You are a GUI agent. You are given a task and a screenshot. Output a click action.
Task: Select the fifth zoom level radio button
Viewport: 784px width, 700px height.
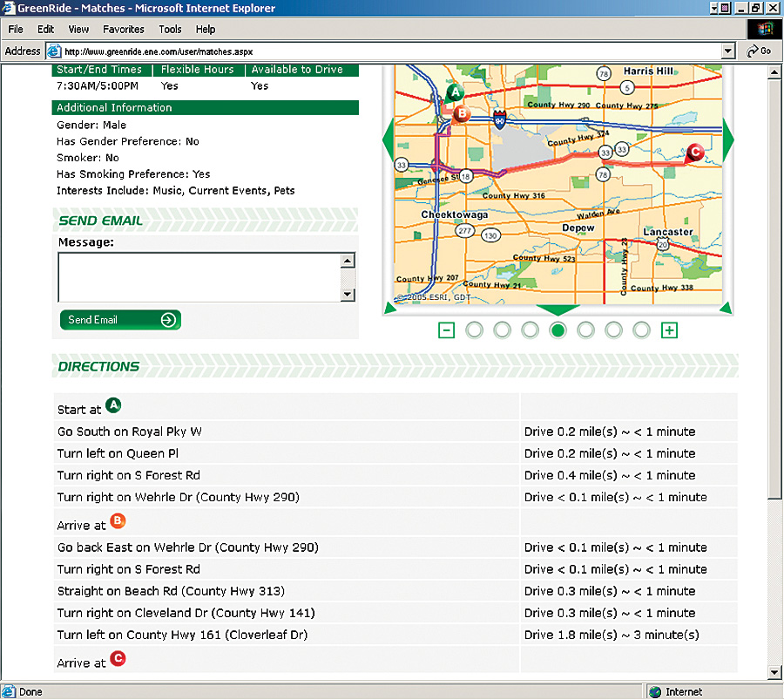[x=585, y=330]
